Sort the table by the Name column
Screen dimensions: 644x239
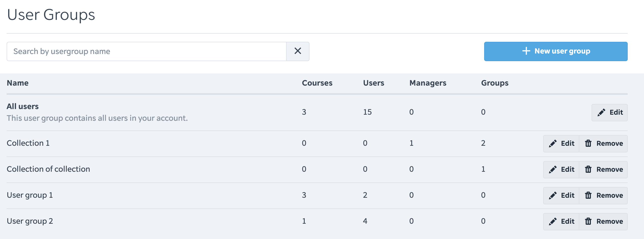tap(18, 83)
